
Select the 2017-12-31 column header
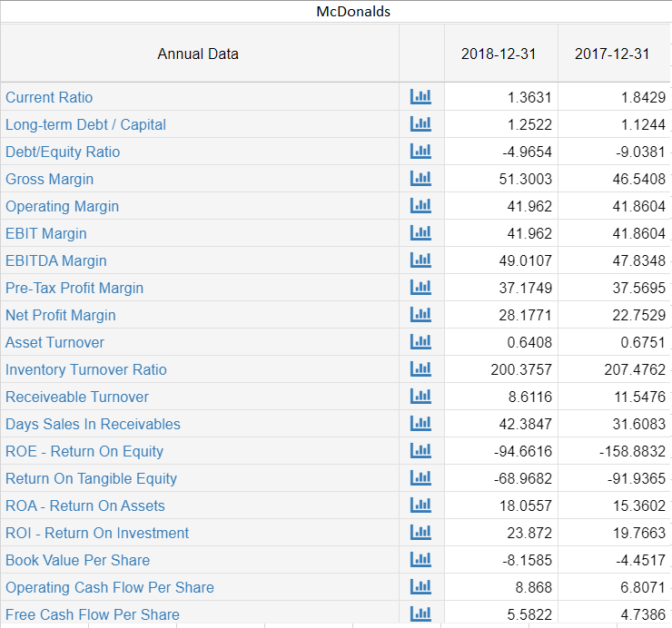point(614,54)
